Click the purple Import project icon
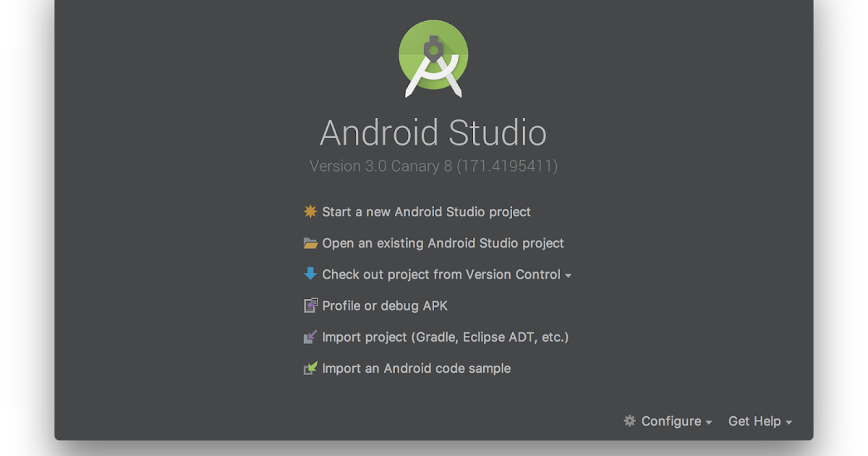This screenshot has width=868, height=456. tap(309, 337)
